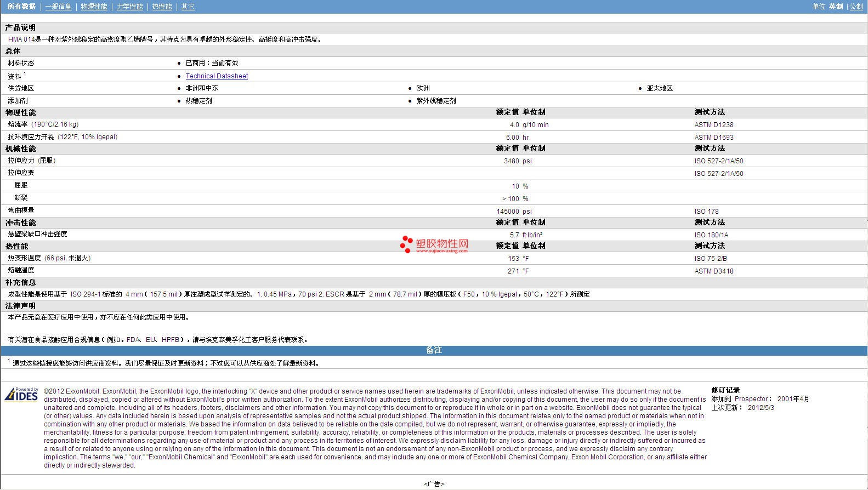Viewport: 868px width, 490px height.
Task: Click the 欧洲 region entry
Action: coord(423,88)
